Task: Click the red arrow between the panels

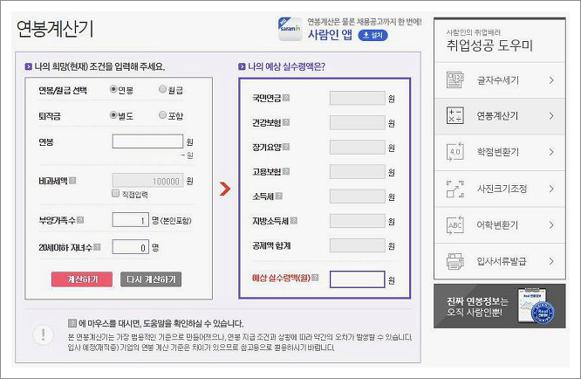Action: (225, 189)
